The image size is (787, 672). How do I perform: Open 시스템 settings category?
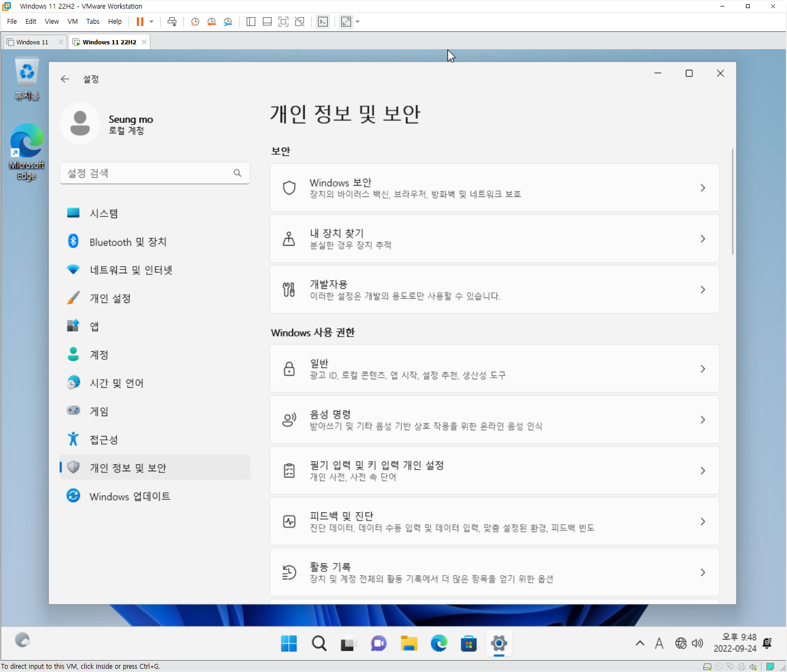click(x=155, y=213)
